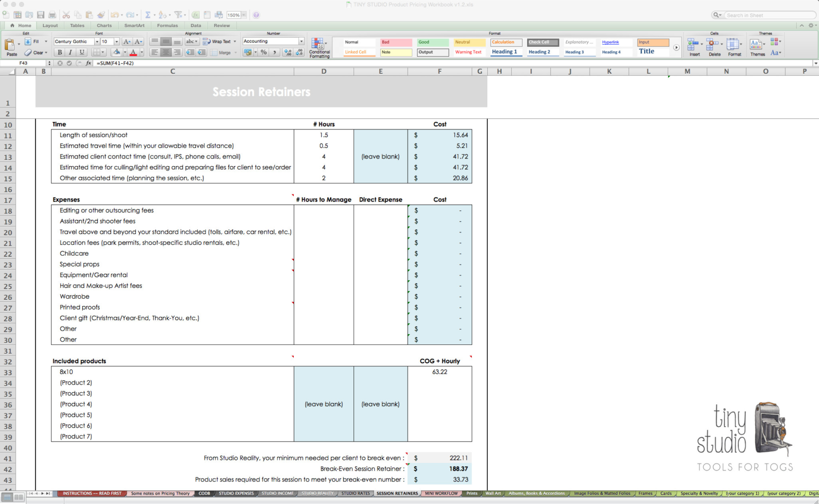Viewport: 819px width, 504px height.
Task: Decrease font size with the A down icon
Action: (138, 42)
